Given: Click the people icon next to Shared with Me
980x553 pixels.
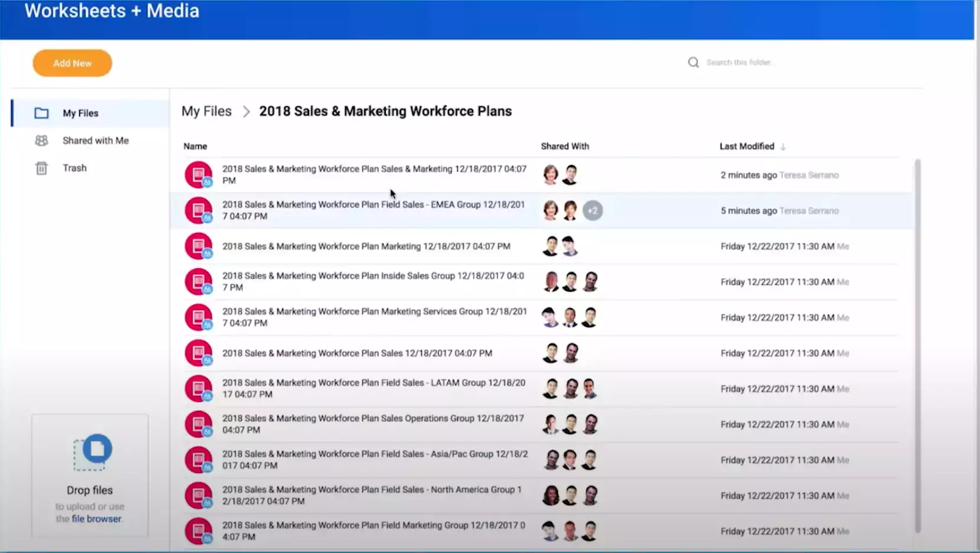Looking at the screenshot, I should (41, 140).
